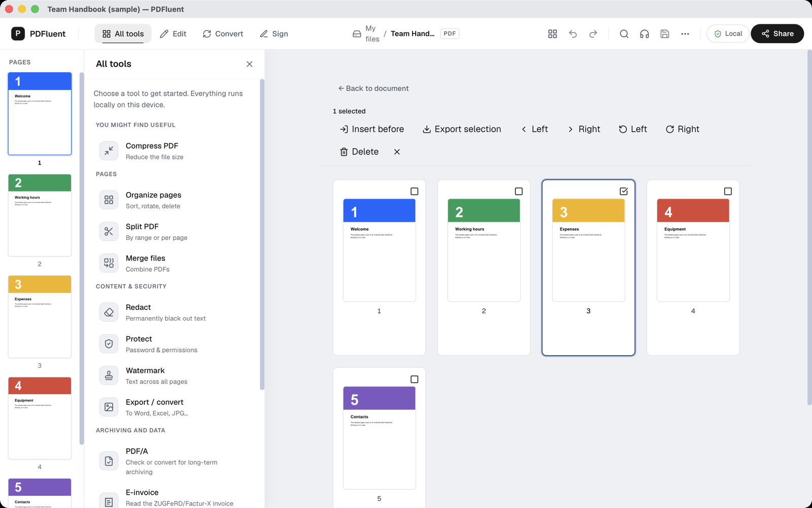Click the Redact eraser icon
812x508 pixels.
109,312
